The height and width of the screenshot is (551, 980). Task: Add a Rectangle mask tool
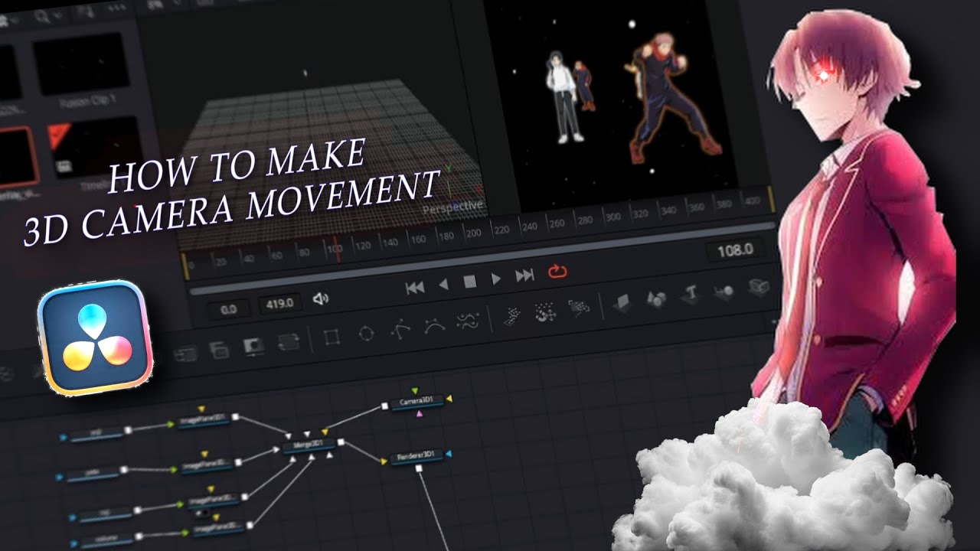click(x=332, y=337)
